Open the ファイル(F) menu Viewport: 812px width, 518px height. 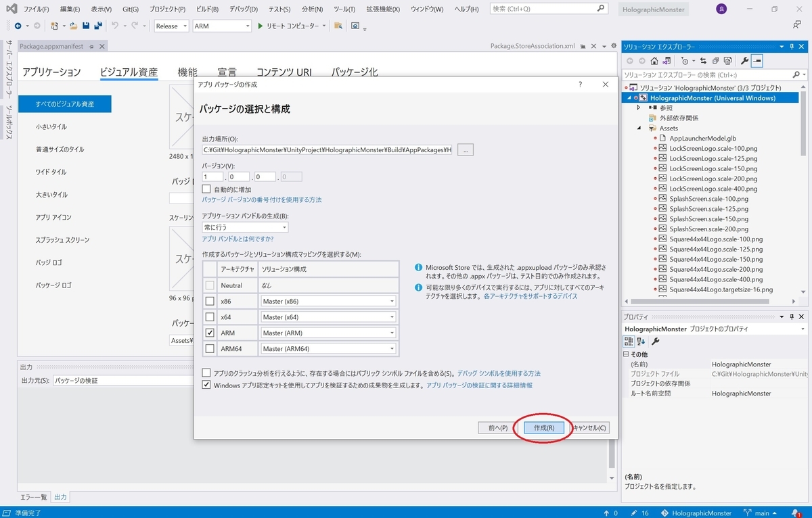point(36,9)
